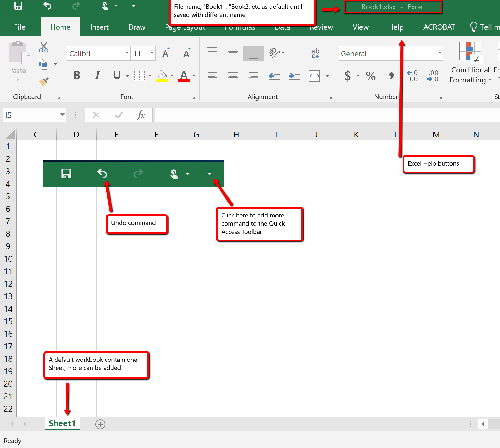The image size is (500, 448).
Task: Apply the yellow Fill Color swatch
Action: coord(162,76)
